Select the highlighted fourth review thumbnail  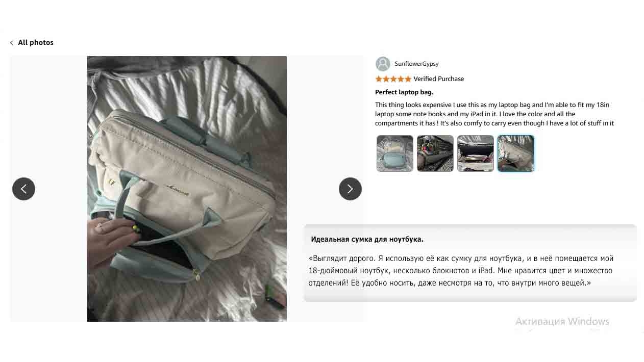click(516, 153)
